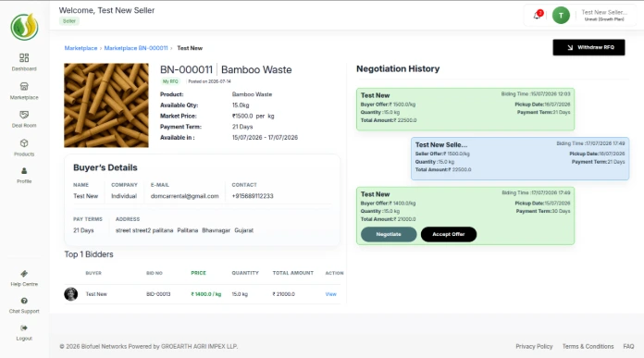Click the Negotiate button
644x358 pixels.
pos(389,234)
